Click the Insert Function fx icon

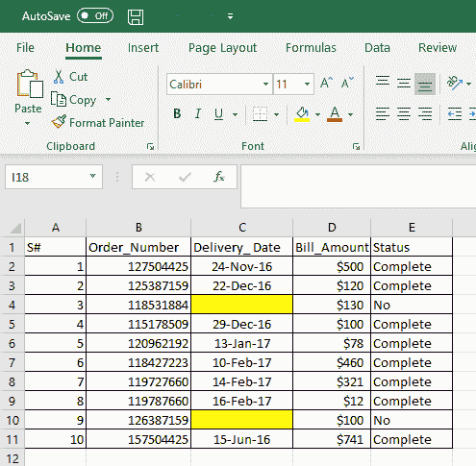pos(219,177)
